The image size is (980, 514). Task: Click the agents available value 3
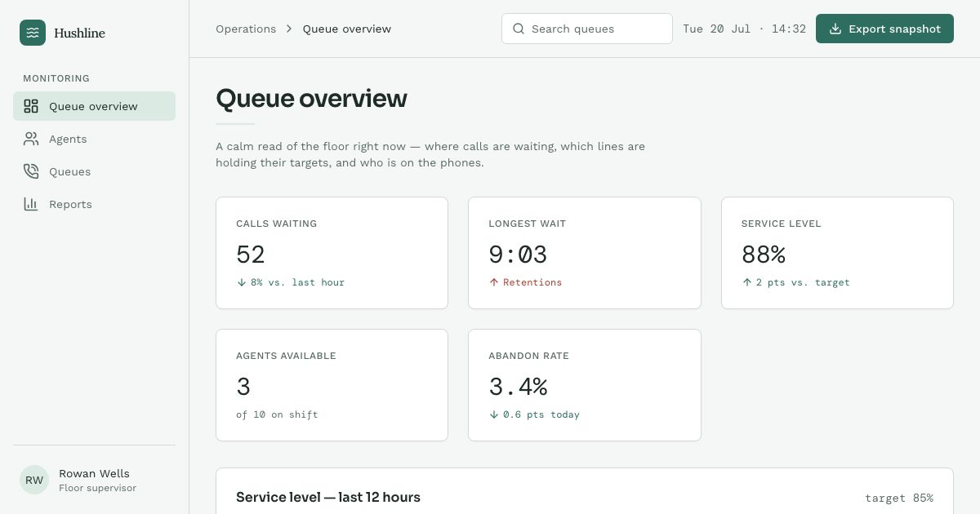coord(243,387)
